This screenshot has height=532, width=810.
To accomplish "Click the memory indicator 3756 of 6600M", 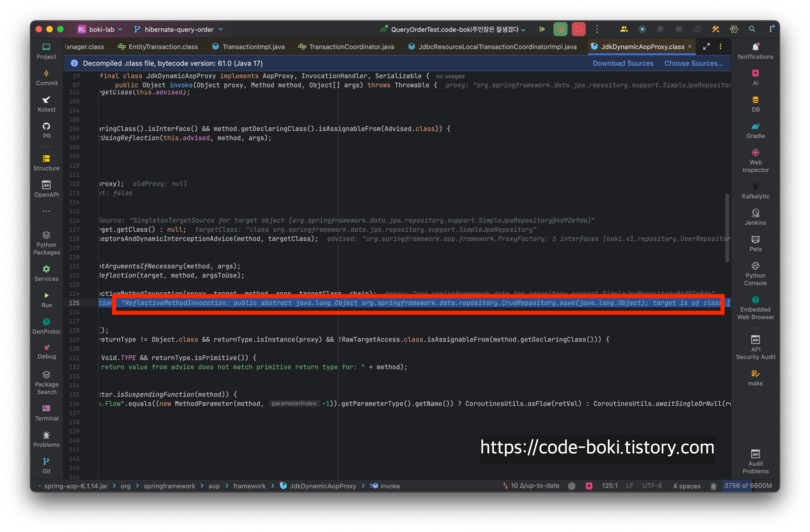I will 748,486.
